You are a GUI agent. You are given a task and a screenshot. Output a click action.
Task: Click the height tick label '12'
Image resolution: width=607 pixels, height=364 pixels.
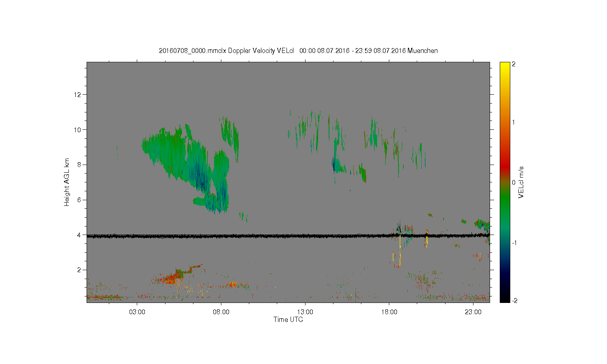[78, 95]
